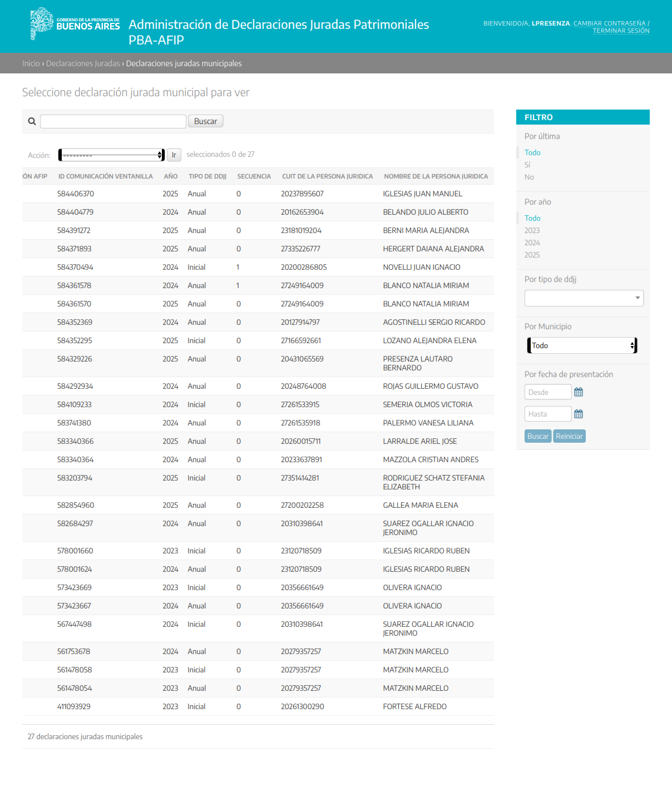
Task: Click the Buscar button beside search box
Action: coord(205,121)
